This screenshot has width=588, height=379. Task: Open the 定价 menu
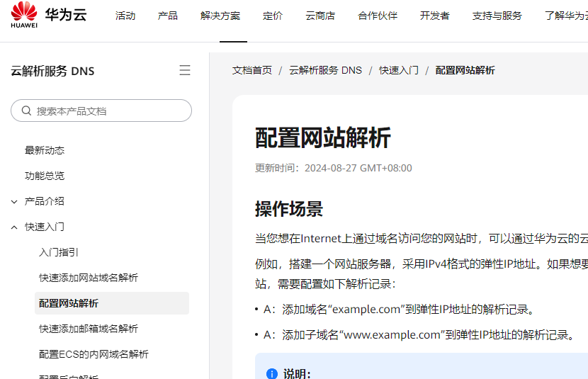pos(273,16)
